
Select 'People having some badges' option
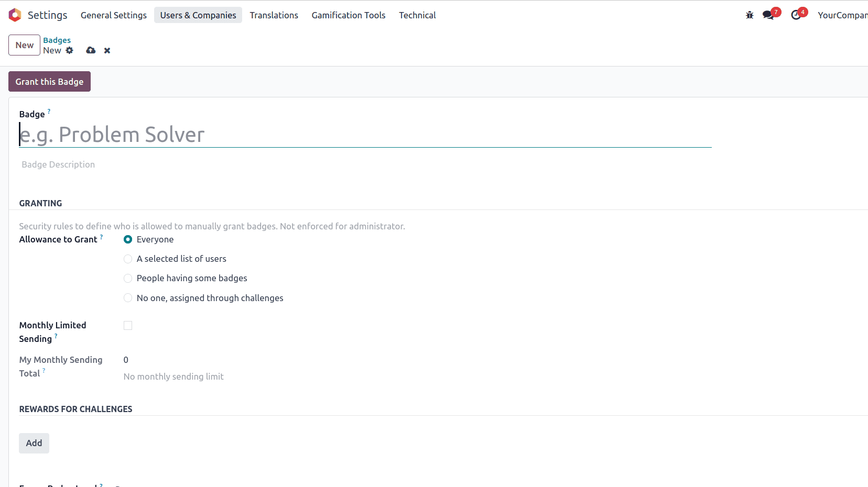128,278
